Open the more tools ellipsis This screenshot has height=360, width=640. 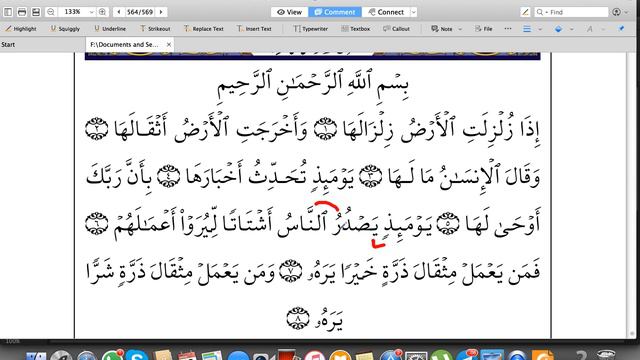[508, 29]
